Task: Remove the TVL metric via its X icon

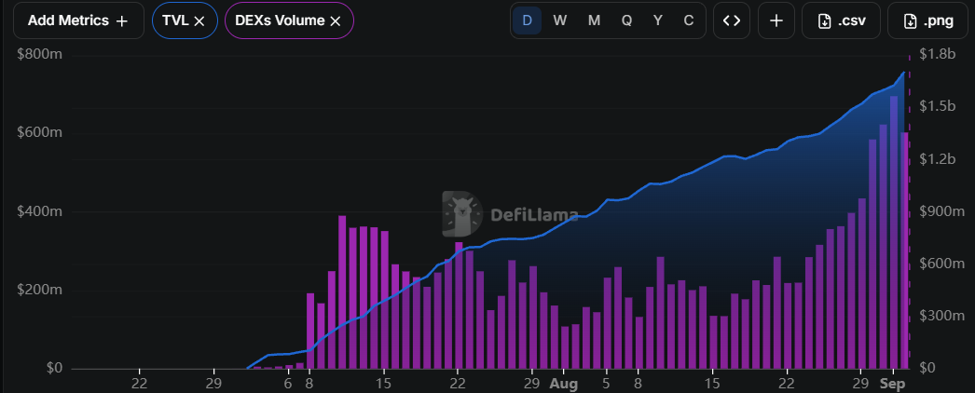Action: coord(200,21)
